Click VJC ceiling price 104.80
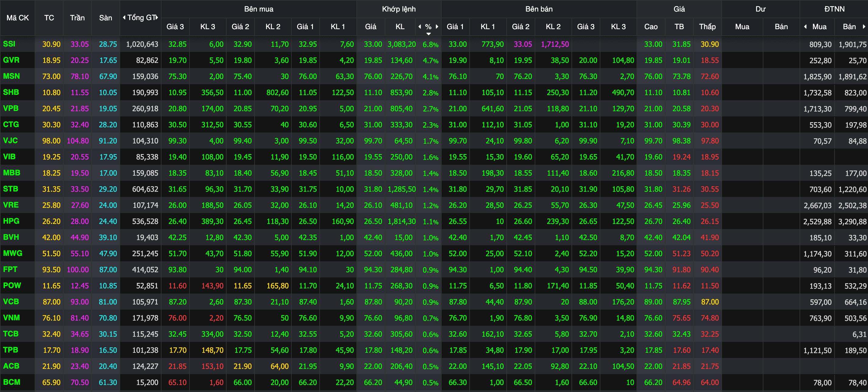The height and width of the screenshot is (392, 868). point(78,141)
